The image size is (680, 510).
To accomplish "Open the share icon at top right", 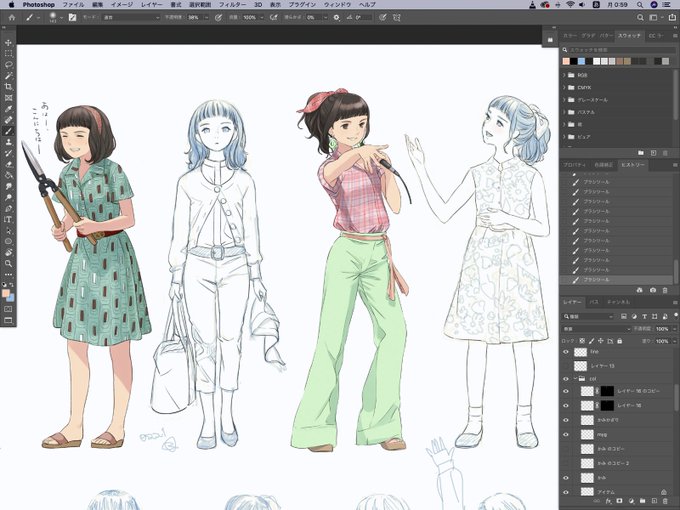I will click(x=672, y=17).
